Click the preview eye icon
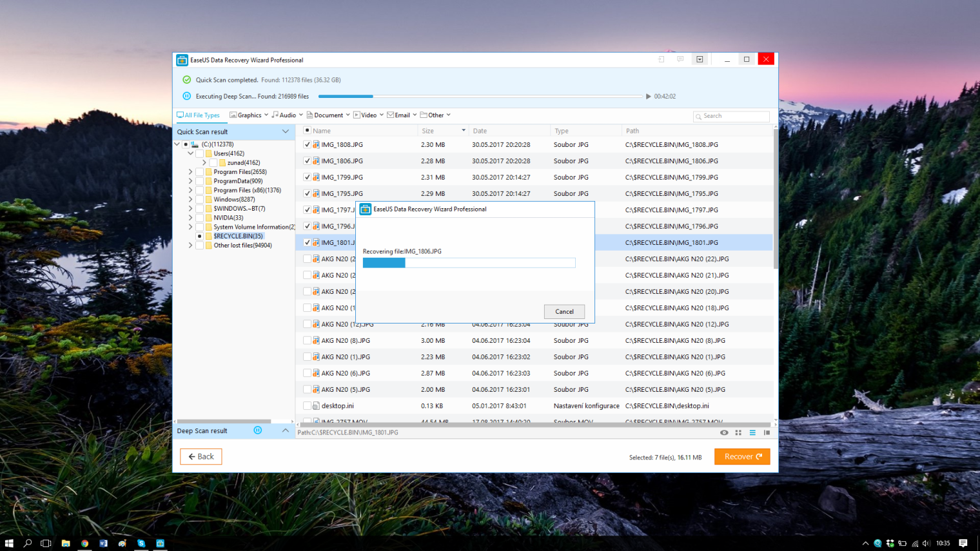The image size is (980, 551). (x=724, y=432)
